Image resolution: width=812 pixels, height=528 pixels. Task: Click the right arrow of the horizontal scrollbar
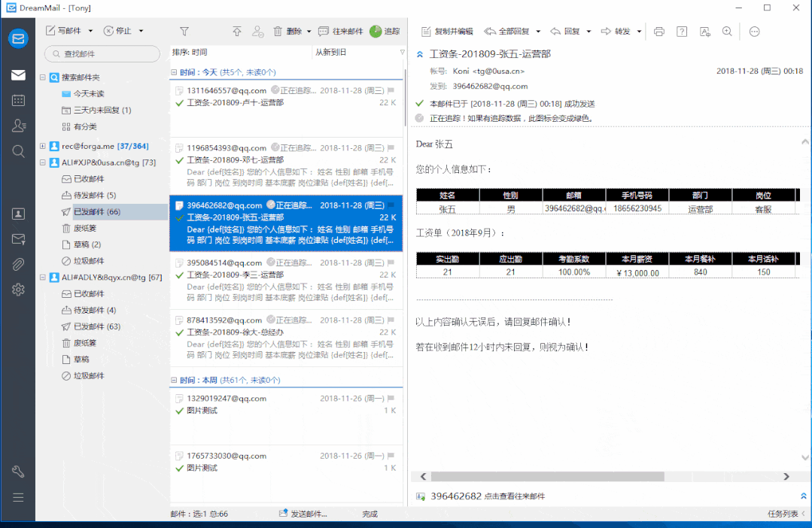click(x=786, y=476)
